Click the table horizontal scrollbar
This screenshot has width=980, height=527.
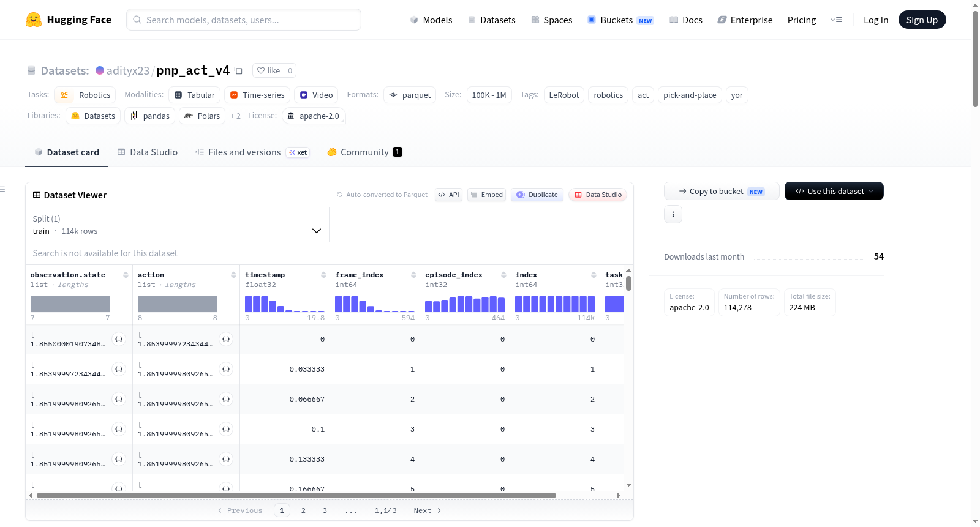[x=296, y=495]
